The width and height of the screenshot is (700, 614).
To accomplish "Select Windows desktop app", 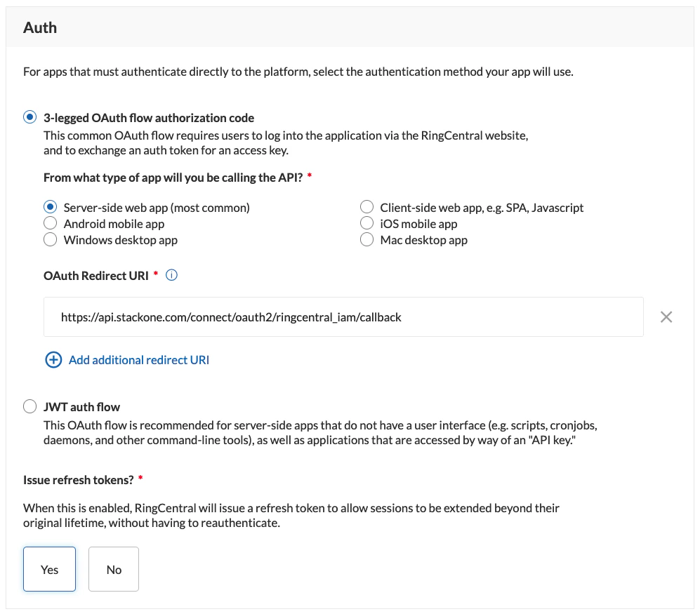I will pyautogui.click(x=50, y=239).
